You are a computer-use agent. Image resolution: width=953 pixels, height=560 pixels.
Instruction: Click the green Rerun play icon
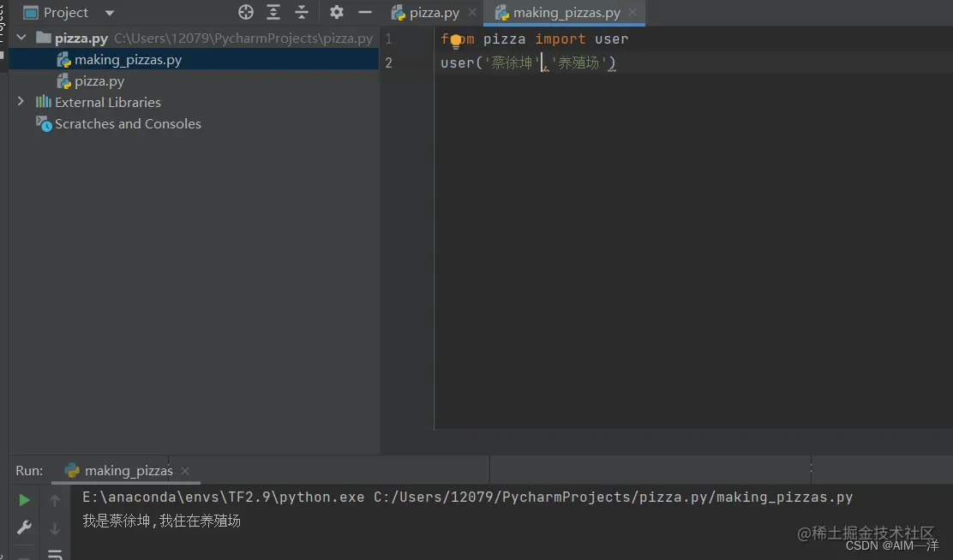(24, 500)
